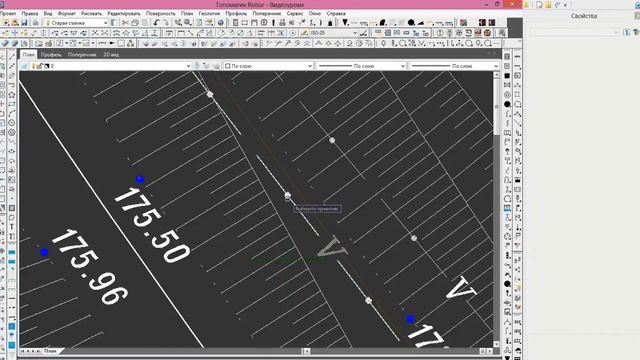Click the blue point next to 175.96
The height and width of the screenshot is (360, 640).
point(44,252)
